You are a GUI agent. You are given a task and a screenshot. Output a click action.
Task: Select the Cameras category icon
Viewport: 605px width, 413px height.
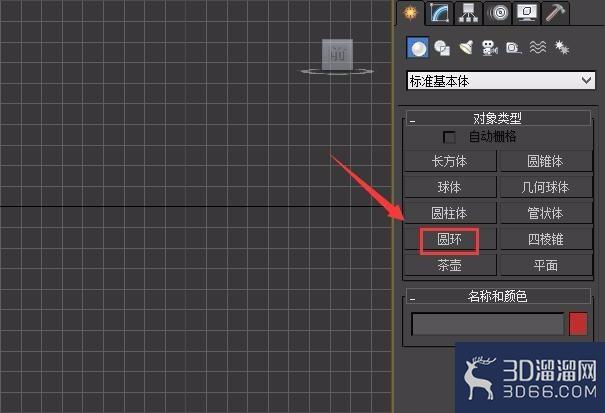[490, 48]
